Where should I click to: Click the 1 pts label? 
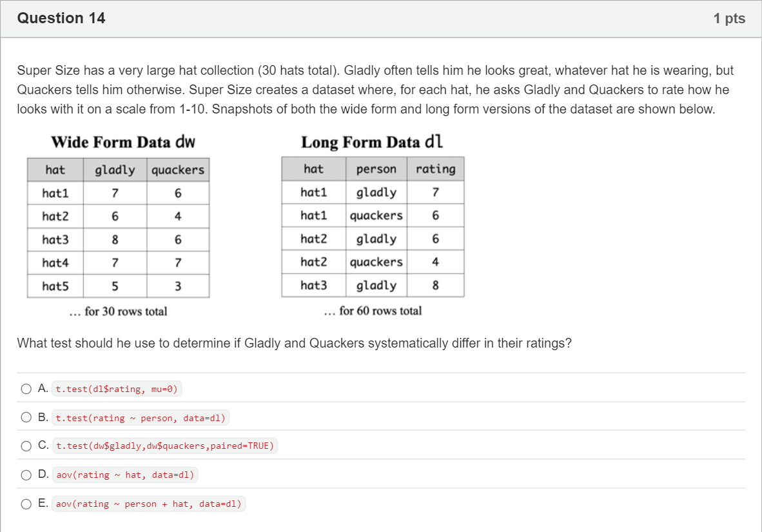[729, 19]
